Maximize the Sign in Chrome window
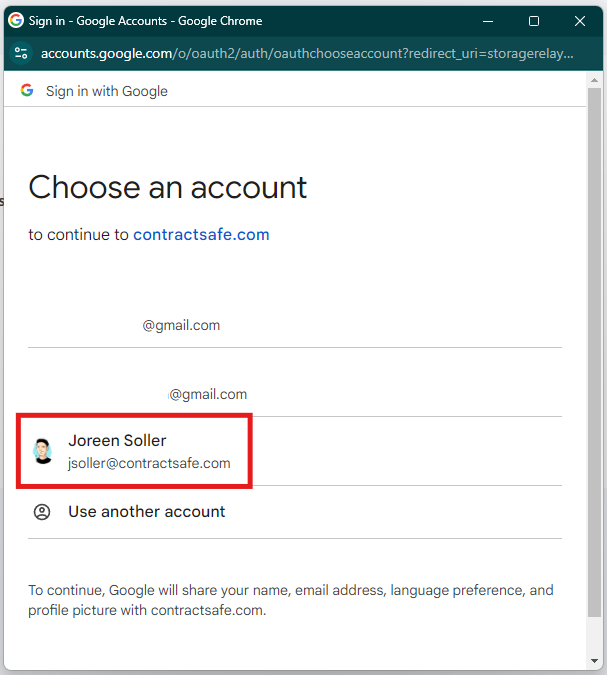Image resolution: width=607 pixels, height=675 pixels. (534, 21)
